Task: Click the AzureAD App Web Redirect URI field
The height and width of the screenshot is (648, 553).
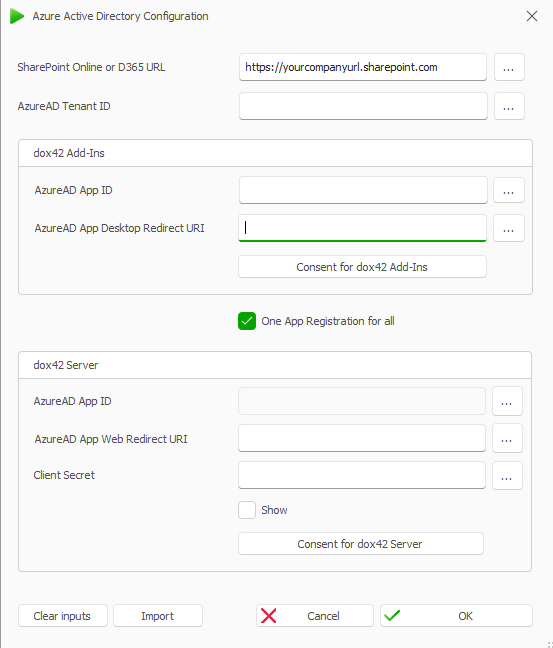Action: coord(362,438)
